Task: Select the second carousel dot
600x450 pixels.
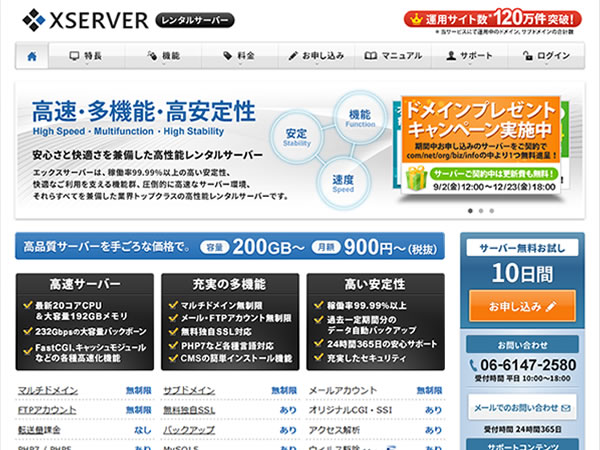Action: click(x=481, y=211)
